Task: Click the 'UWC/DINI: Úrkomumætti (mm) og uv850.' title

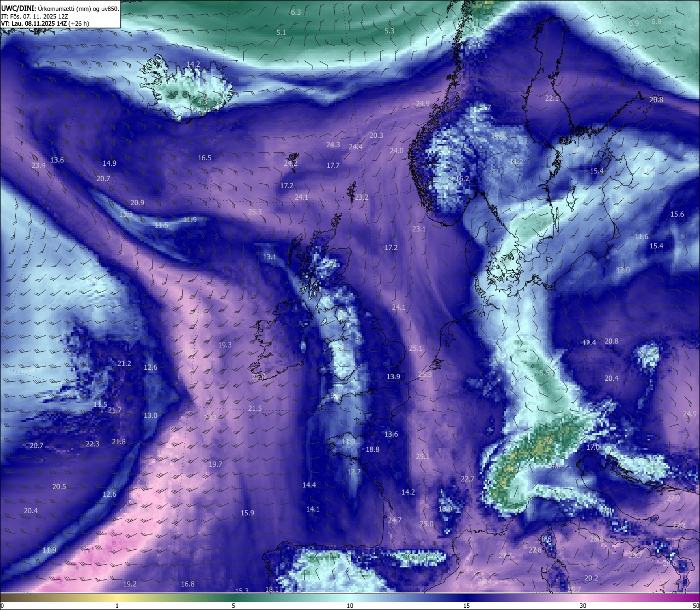Action: pyautogui.click(x=60, y=8)
